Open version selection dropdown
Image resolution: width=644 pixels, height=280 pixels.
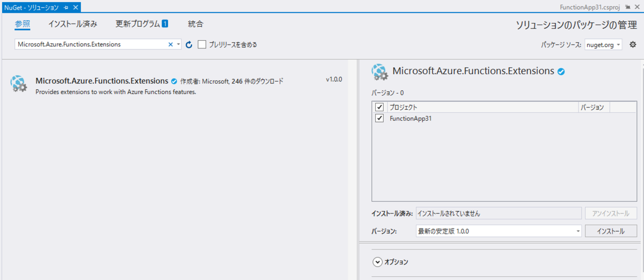click(578, 231)
